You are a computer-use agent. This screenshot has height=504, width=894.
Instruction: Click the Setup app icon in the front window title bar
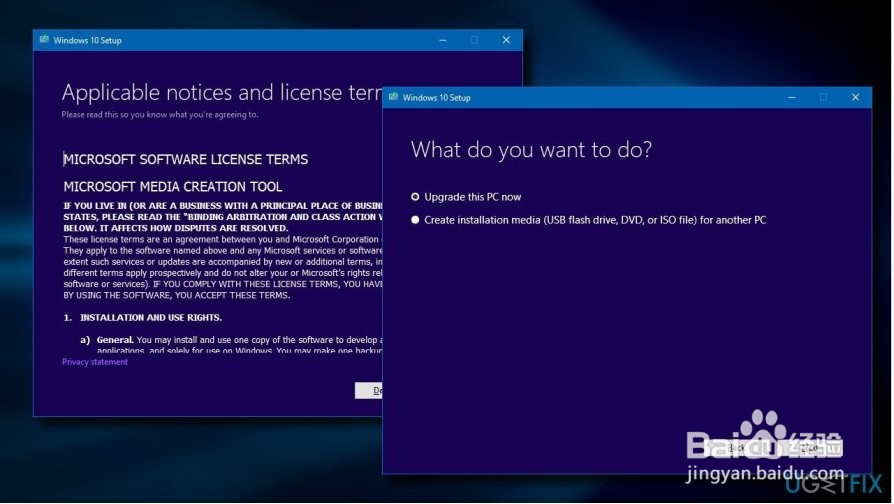click(x=393, y=97)
